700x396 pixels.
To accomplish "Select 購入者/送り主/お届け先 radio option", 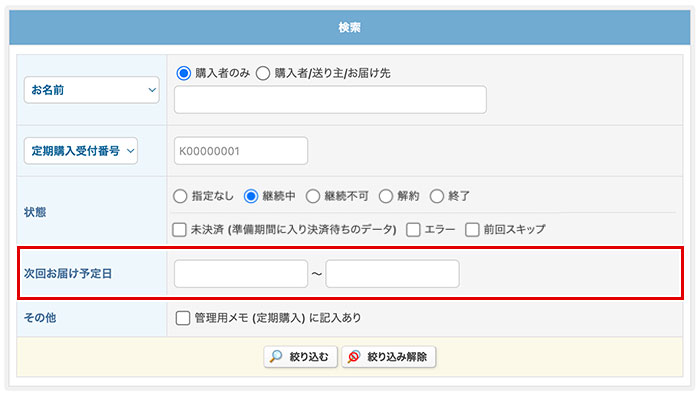I will tap(263, 73).
